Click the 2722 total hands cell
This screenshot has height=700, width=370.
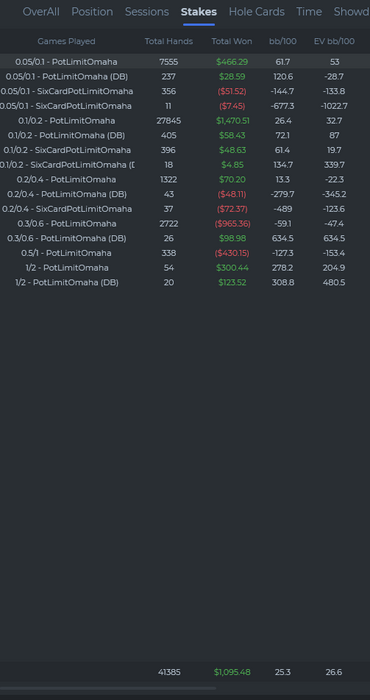[x=169, y=224]
